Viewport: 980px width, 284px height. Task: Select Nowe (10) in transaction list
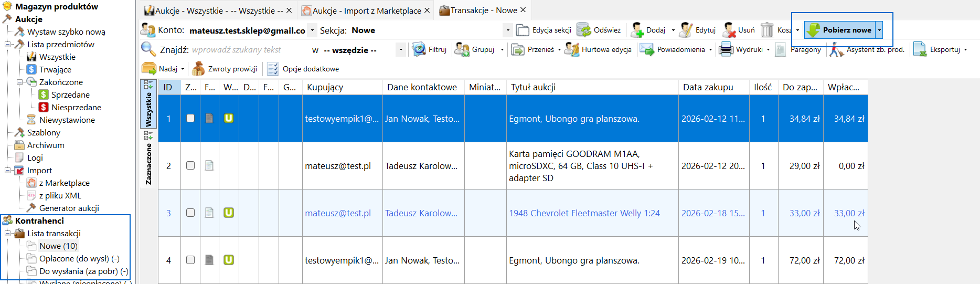(x=58, y=246)
